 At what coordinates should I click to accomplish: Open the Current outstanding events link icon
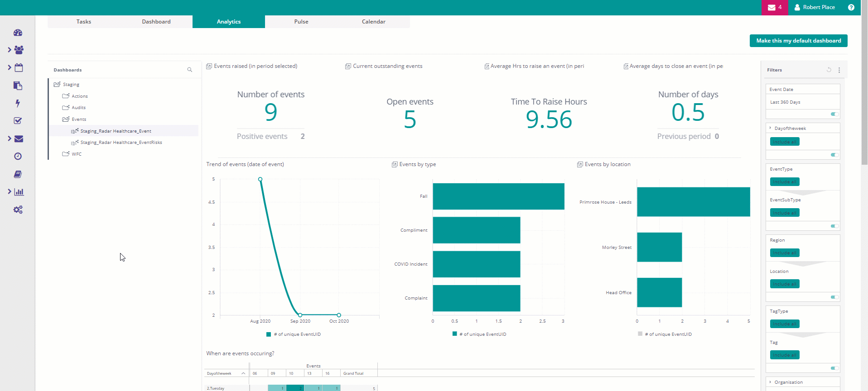click(348, 66)
